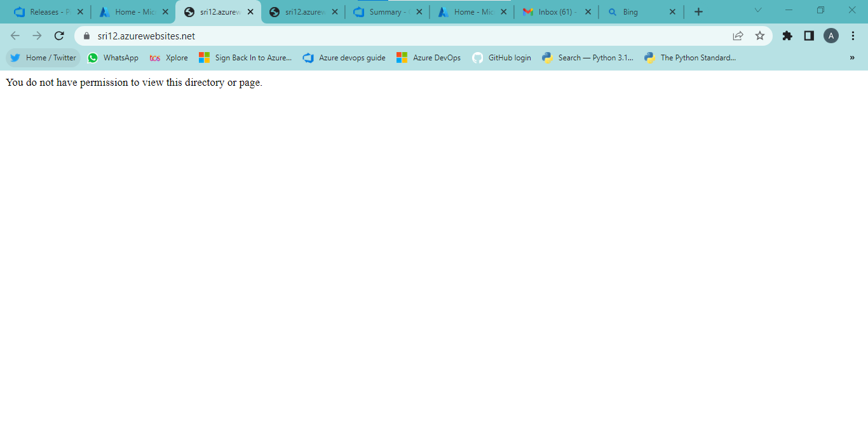
Task: Open Sign Back In to Azure bookmark
Action: coord(245,58)
